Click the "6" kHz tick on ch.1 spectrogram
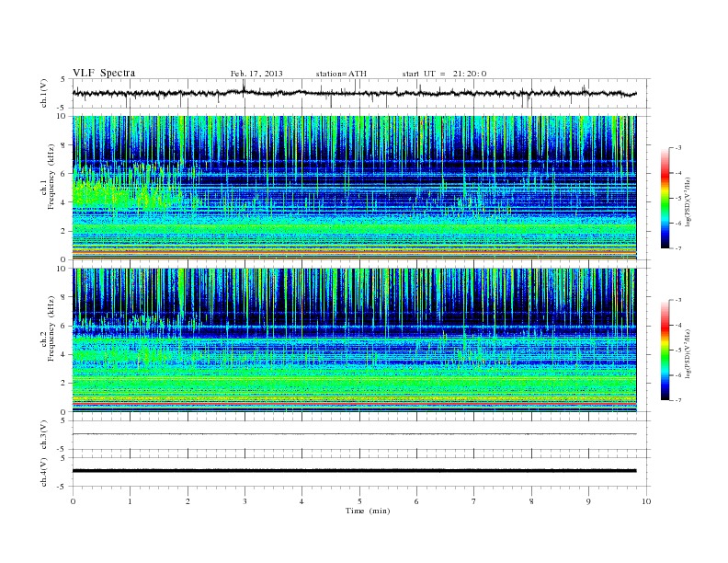The image size is (728, 563). (63, 174)
